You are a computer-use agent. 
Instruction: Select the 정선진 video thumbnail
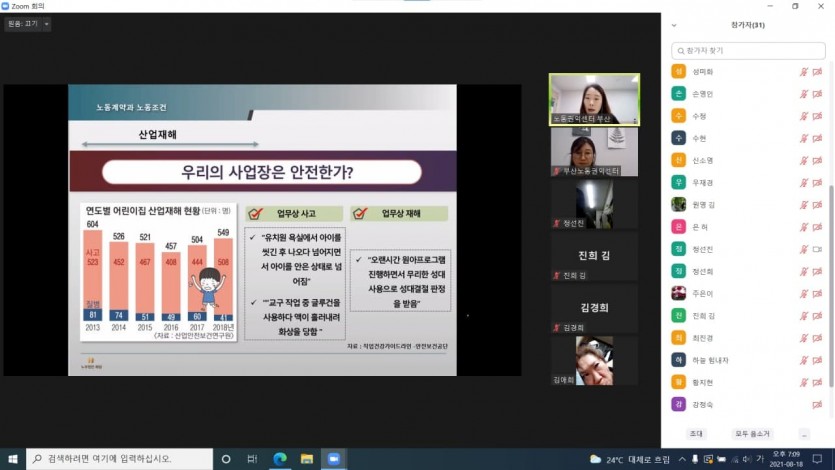tap(594, 204)
